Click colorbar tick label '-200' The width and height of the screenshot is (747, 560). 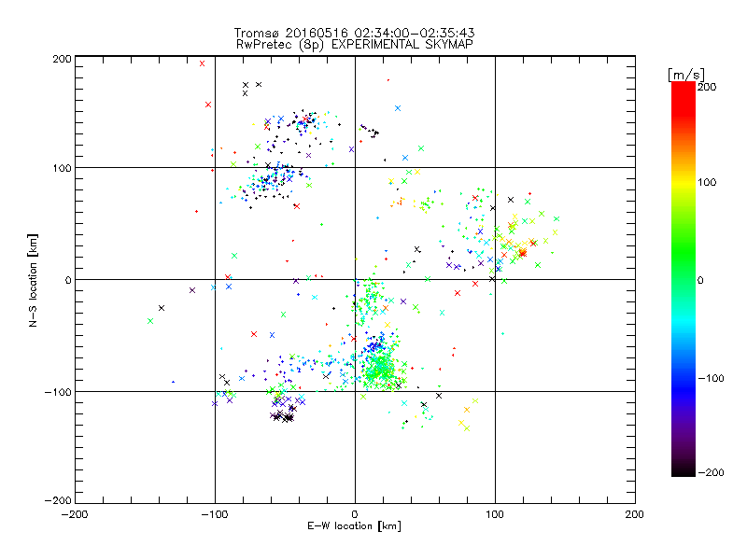point(711,472)
